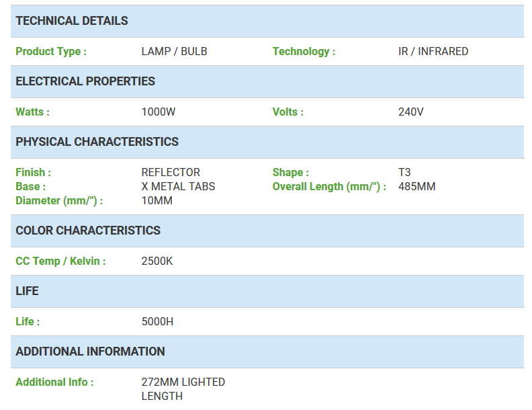Click the REFLECTOR finish value
The width and height of the screenshot is (532, 410).
tap(171, 172)
